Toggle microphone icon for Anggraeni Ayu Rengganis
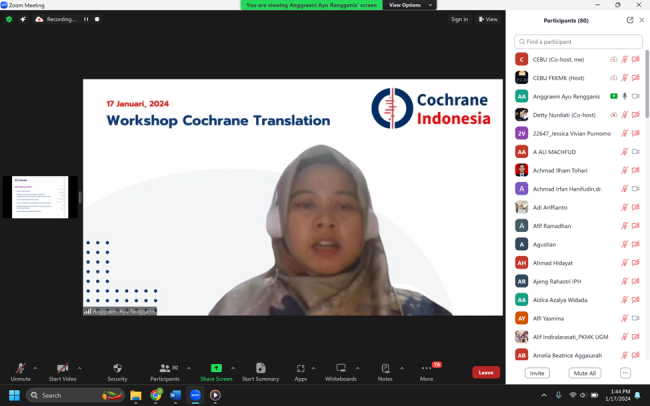The width and height of the screenshot is (650, 406). [x=624, y=96]
